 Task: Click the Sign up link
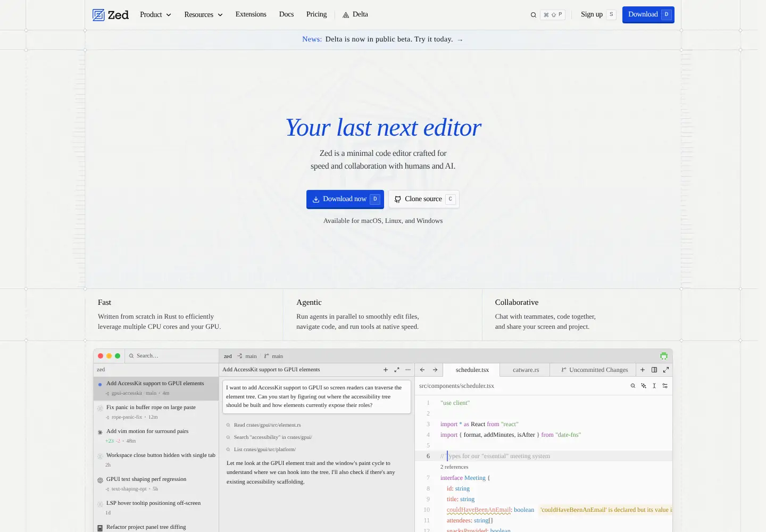[598, 14]
